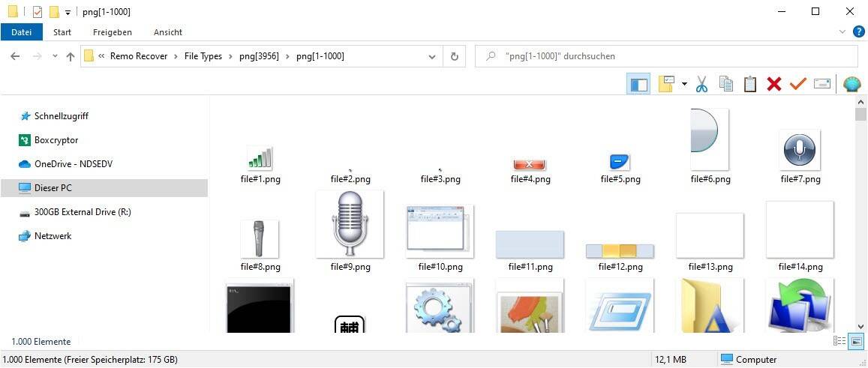Open the folder options dropdown arrow in toolbar
This screenshot has width=868, height=368.
point(684,84)
